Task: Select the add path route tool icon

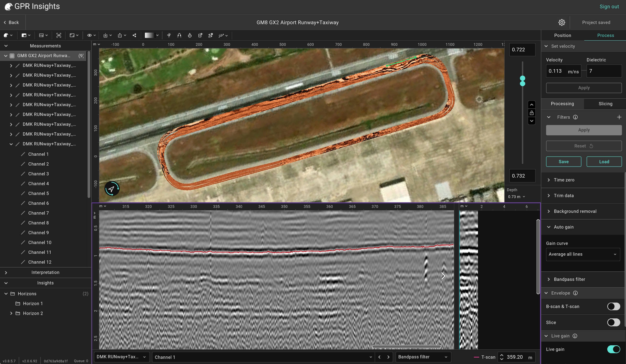Action: [210, 35]
